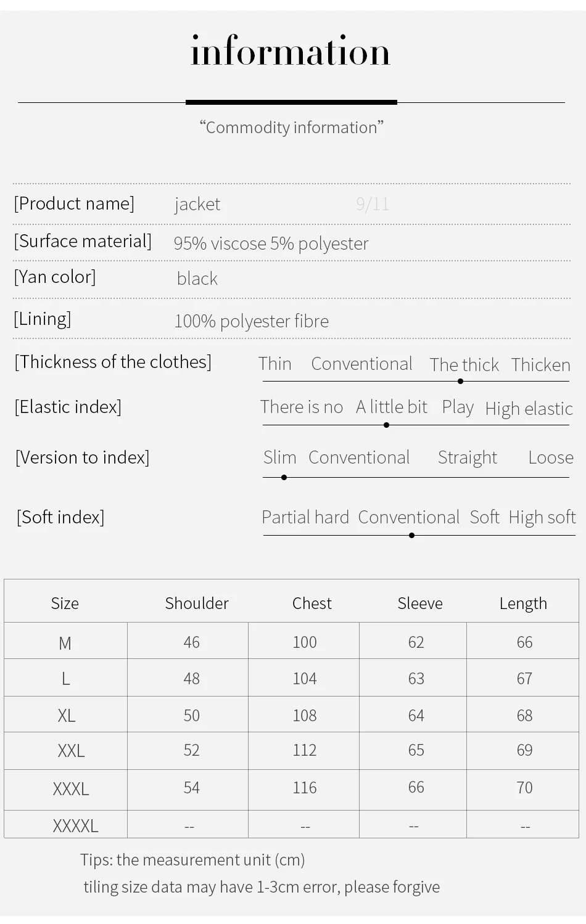Click the Chest column header
This screenshot has height=924, width=586.
[312, 603]
